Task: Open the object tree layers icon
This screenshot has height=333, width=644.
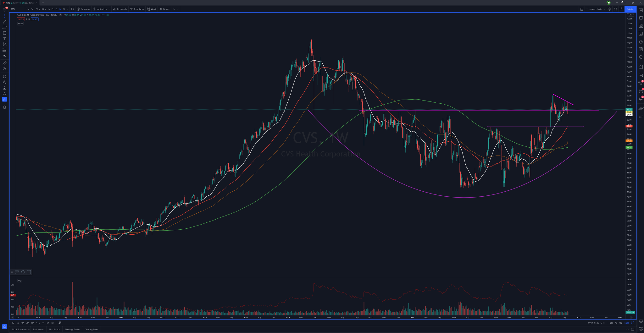Action: tap(641, 321)
